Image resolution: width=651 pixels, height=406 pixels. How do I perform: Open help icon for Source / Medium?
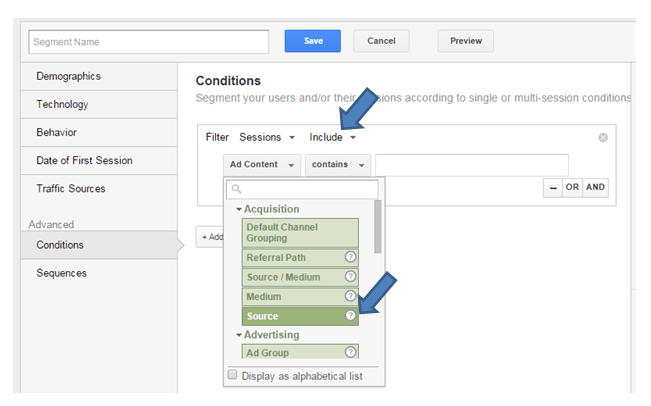(x=350, y=276)
